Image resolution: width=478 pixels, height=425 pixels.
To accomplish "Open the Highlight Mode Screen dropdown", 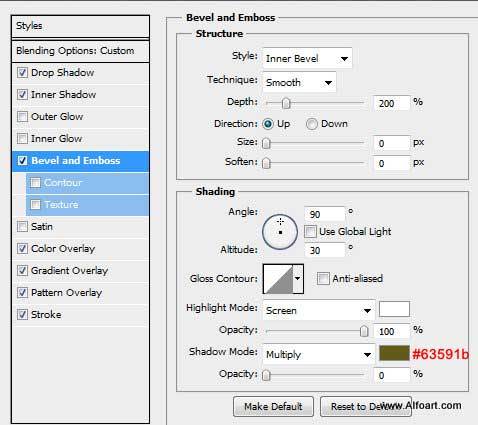I will (x=319, y=310).
